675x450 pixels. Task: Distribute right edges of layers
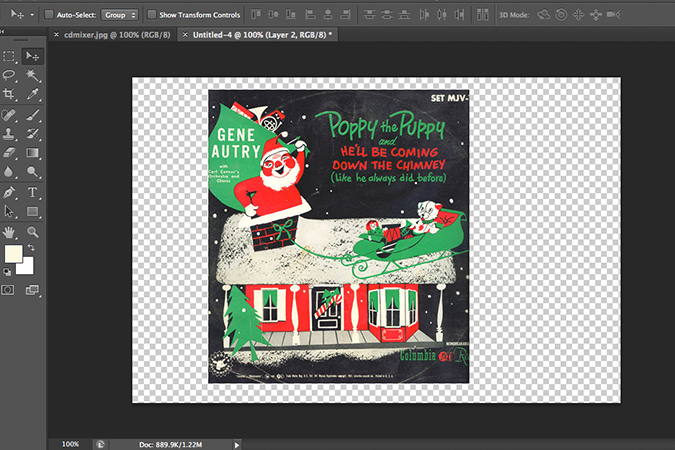[x=459, y=15]
